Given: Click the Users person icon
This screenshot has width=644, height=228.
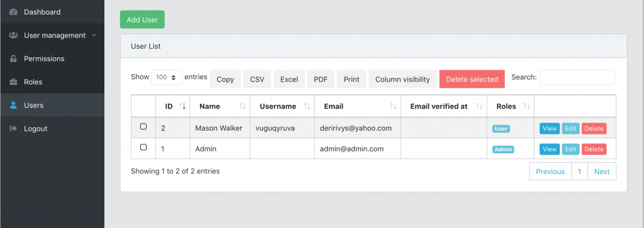Looking at the screenshot, I should 13,106.
